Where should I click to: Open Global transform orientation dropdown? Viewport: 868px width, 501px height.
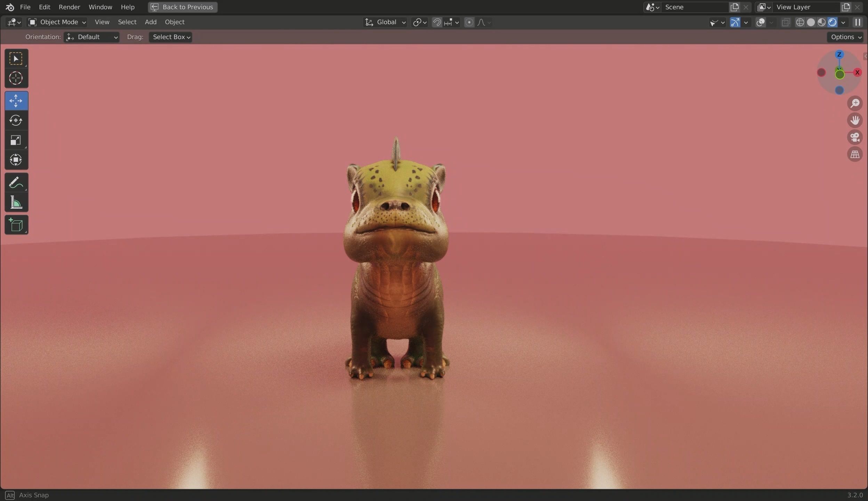click(x=385, y=22)
